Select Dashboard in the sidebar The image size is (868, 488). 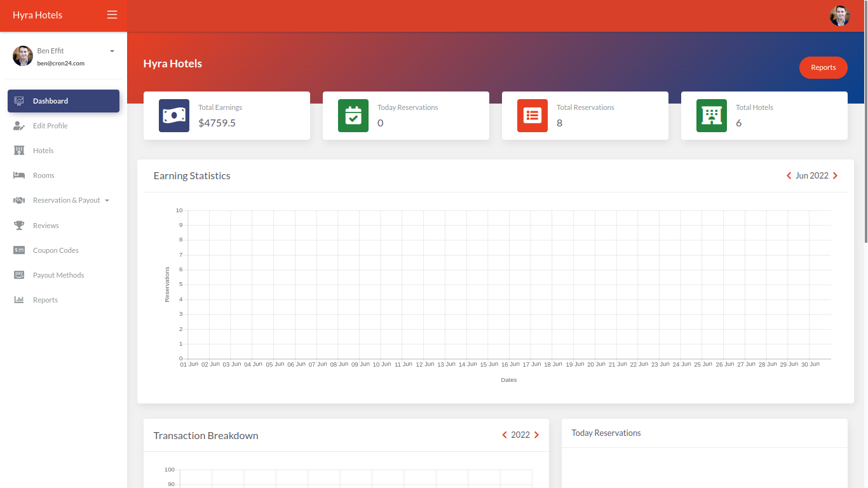(x=51, y=100)
